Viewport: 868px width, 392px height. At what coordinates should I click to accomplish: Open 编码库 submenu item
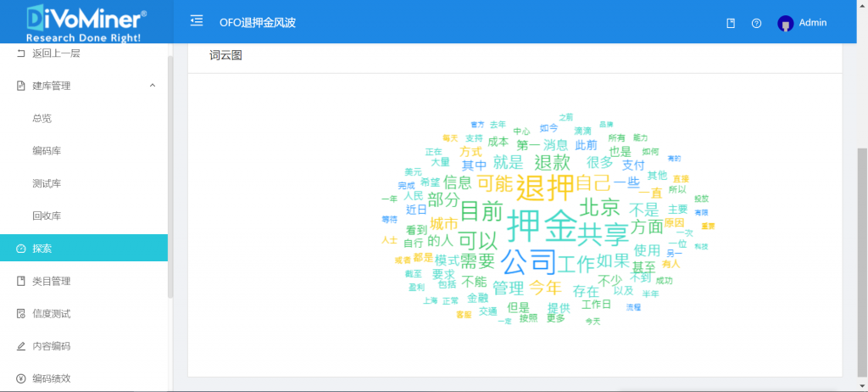47,151
